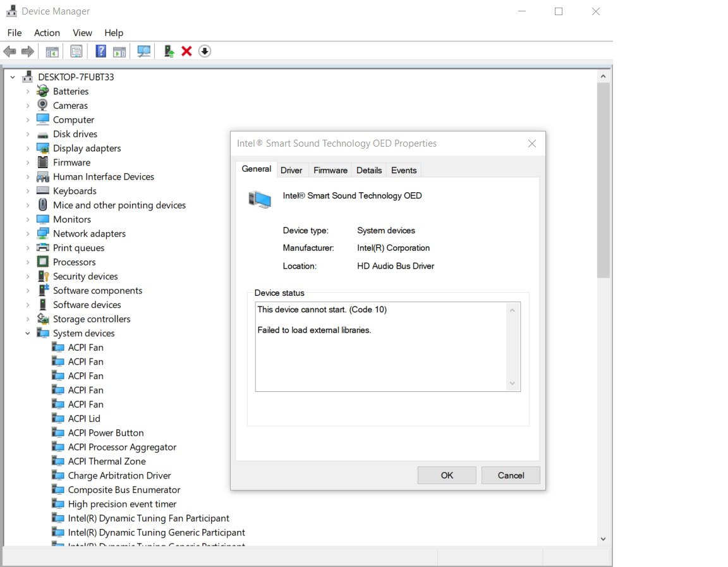Open the Help menu

pyautogui.click(x=114, y=32)
